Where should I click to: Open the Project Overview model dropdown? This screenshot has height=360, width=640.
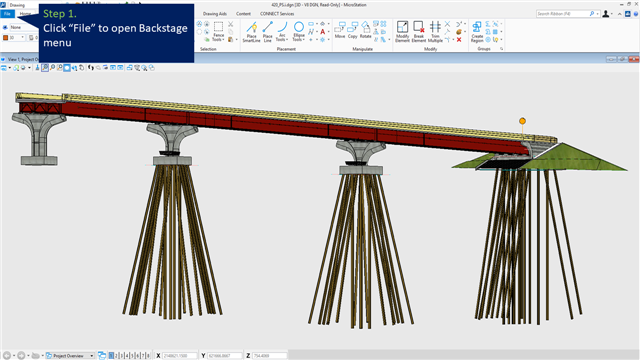click(70, 356)
